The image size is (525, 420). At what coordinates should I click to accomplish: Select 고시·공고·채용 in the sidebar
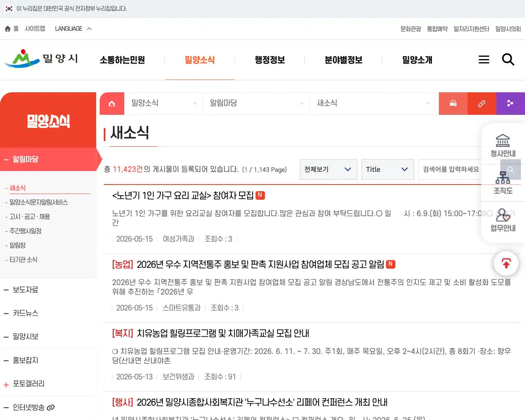pos(30,217)
